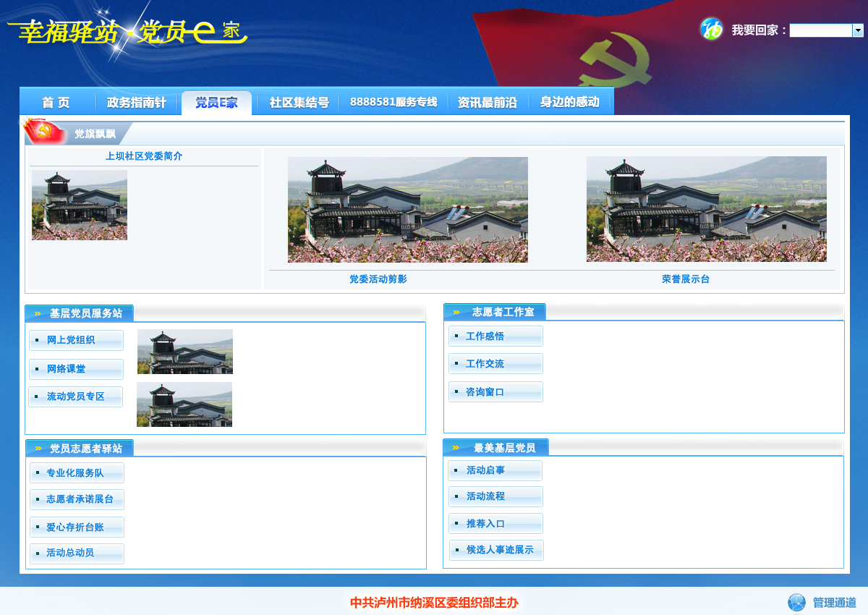Open the 我要回家 dropdown list
This screenshot has width=868, height=615.
coord(858,30)
